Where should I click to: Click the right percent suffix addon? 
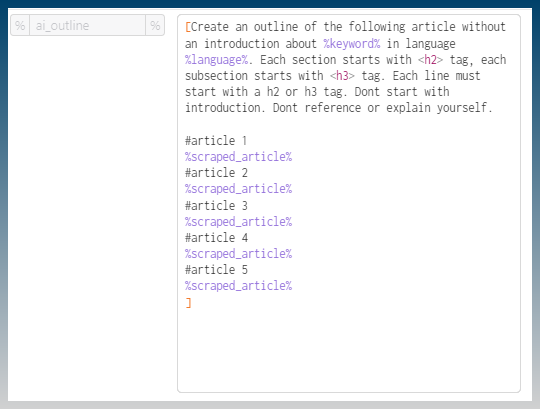tap(155, 25)
